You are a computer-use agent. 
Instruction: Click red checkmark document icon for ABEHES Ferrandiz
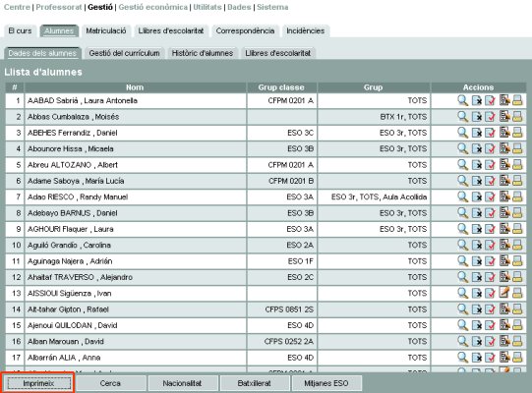[x=490, y=133]
